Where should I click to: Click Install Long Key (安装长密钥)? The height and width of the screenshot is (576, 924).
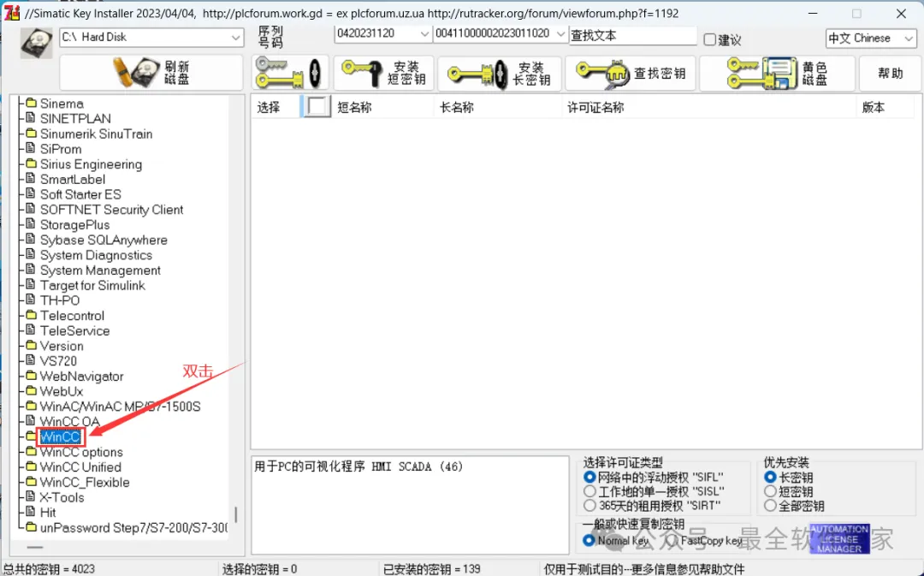point(499,73)
